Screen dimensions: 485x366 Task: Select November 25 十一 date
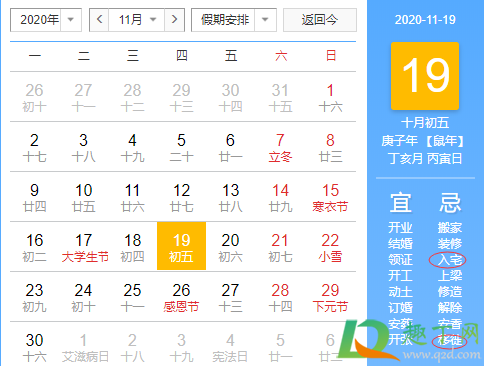(132, 297)
